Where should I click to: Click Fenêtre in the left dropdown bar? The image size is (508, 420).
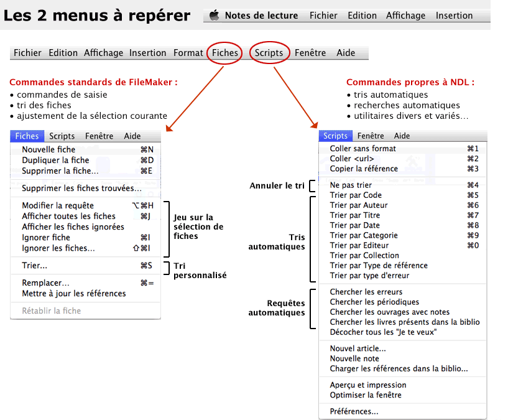[99, 136]
